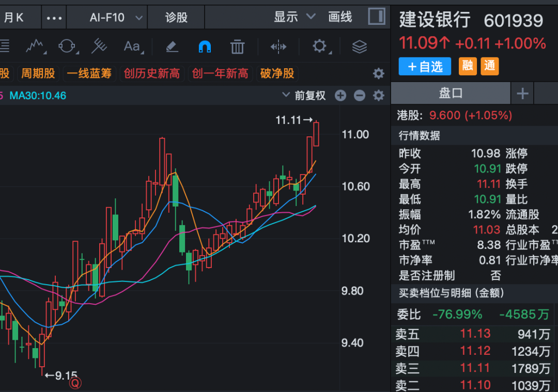The height and width of the screenshot is (392, 558).
Task: Select the Aa text annotation tool
Action: click(133, 46)
